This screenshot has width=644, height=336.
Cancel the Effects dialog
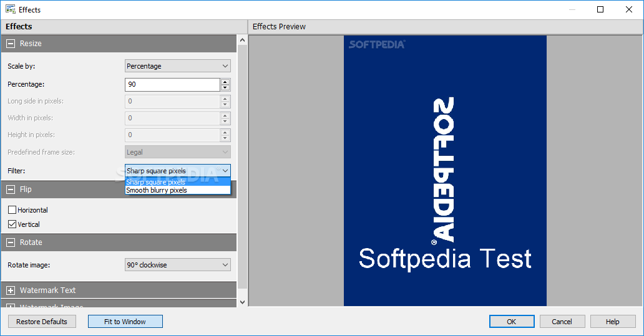click(x=562, y=322)
